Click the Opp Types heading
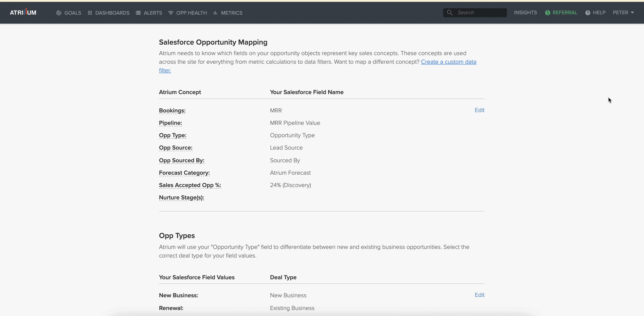Screen dimensions: 644x316 (x=177, y=236)
